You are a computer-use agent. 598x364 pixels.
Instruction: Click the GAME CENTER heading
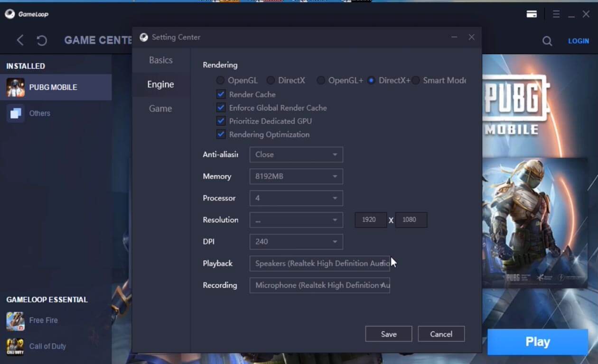[98, 40]
